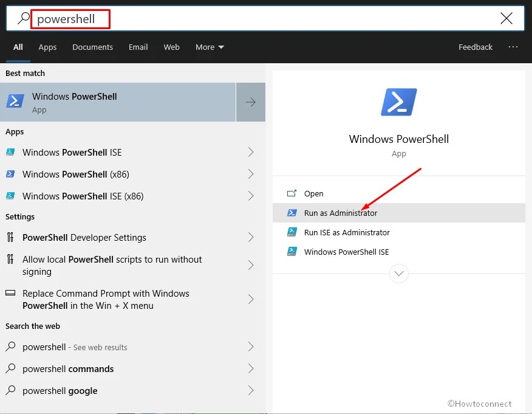
Task: Expand the powershell commands web suggestion
Action: tap(250, 368)
